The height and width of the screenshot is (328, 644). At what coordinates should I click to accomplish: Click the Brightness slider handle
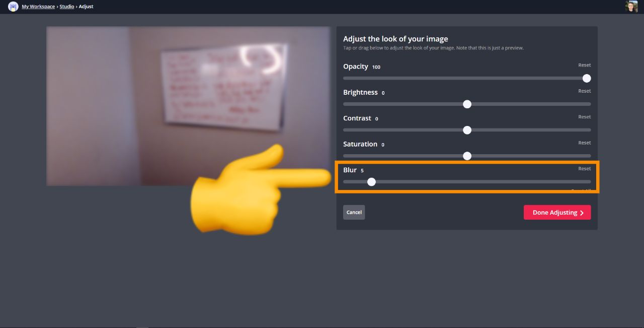click(x=467, y=104)
